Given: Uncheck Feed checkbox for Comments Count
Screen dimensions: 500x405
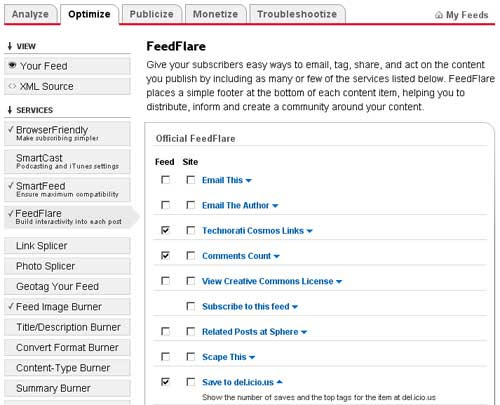Looking at the screenshot, I should [x=165, y=256].
